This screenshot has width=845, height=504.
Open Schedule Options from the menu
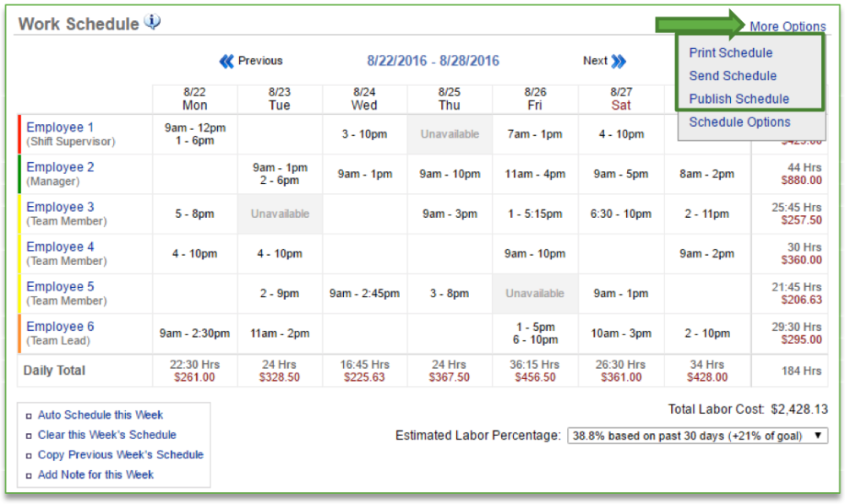point(739,122)
